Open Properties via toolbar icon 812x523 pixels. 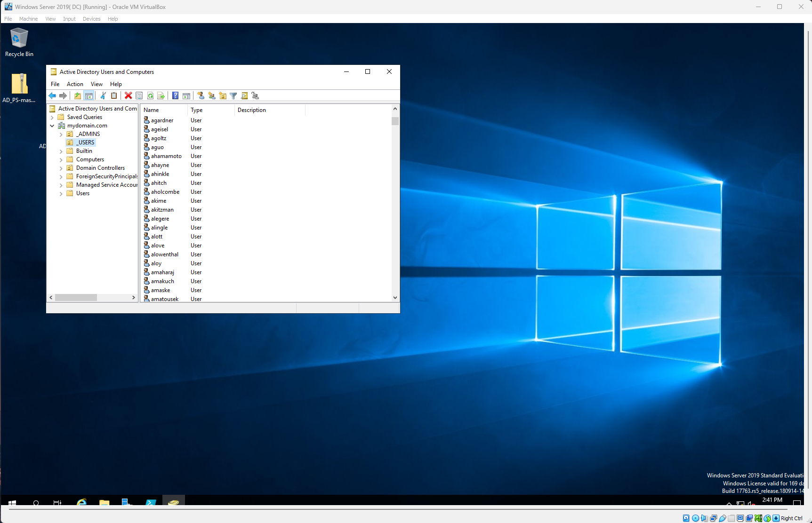point(139,96)
